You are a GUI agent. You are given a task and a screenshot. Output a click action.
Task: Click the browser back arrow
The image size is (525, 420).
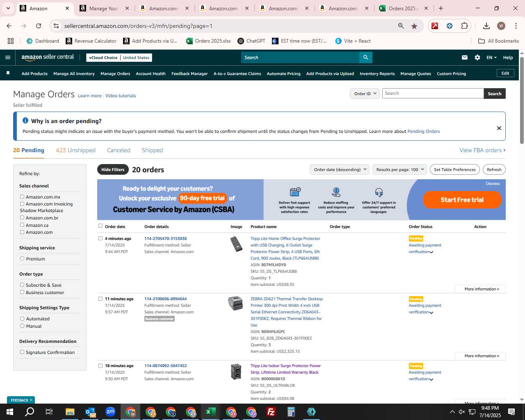click(9, 26)
